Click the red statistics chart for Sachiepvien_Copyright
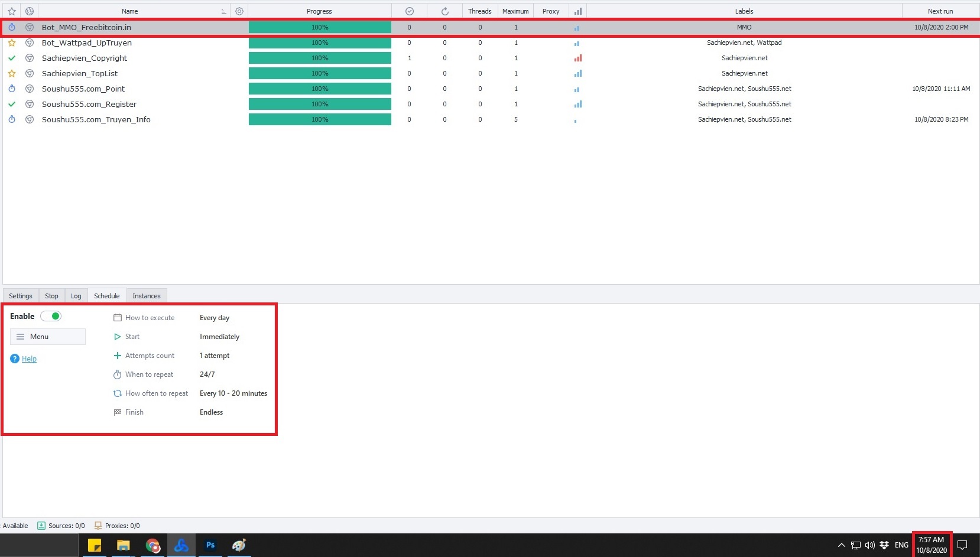The image size is (980, 557). point(578,58)
